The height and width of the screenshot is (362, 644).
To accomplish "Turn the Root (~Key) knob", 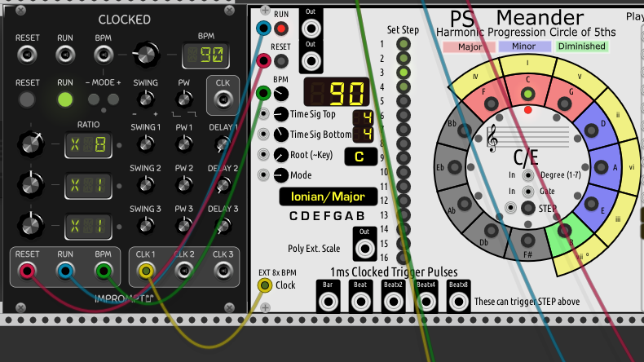I will 281,154.
